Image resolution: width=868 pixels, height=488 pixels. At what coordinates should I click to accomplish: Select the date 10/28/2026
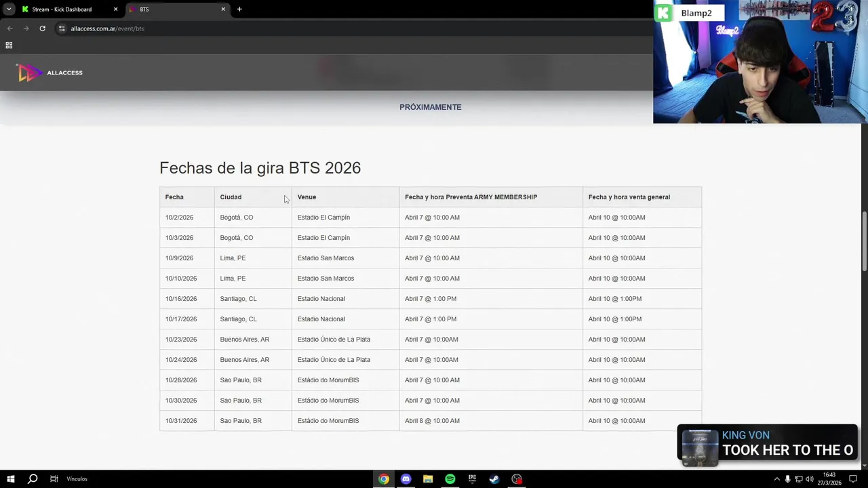point(181,380)
